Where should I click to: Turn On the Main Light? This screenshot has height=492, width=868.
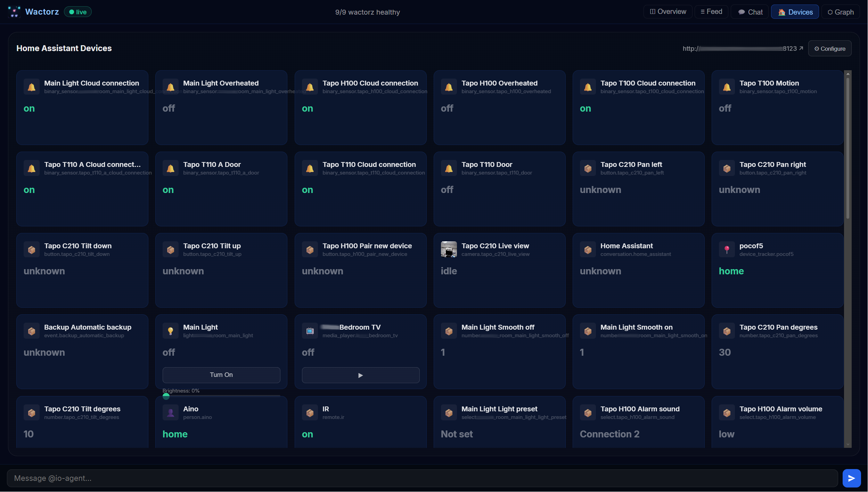point(221,375)
